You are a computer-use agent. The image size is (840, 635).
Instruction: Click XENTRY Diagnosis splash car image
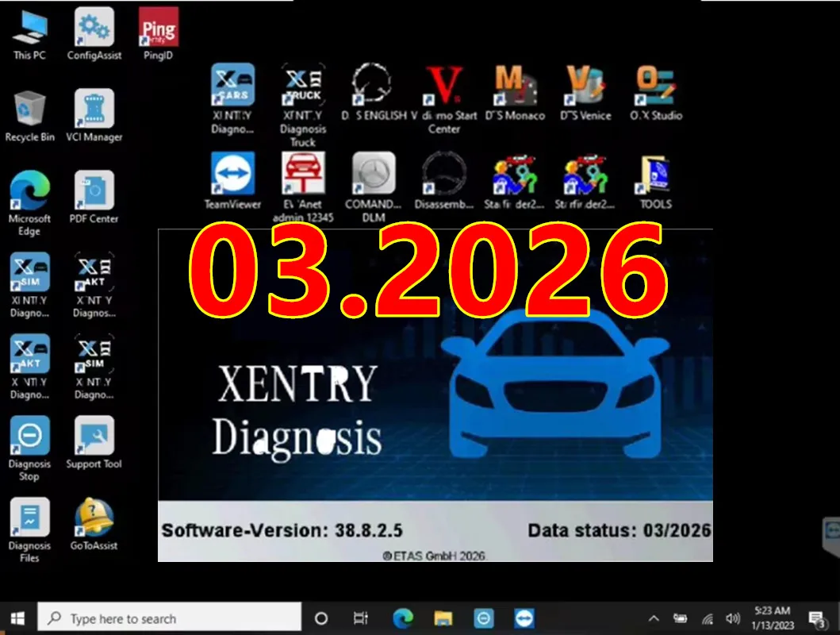click(x=555, y=383)
